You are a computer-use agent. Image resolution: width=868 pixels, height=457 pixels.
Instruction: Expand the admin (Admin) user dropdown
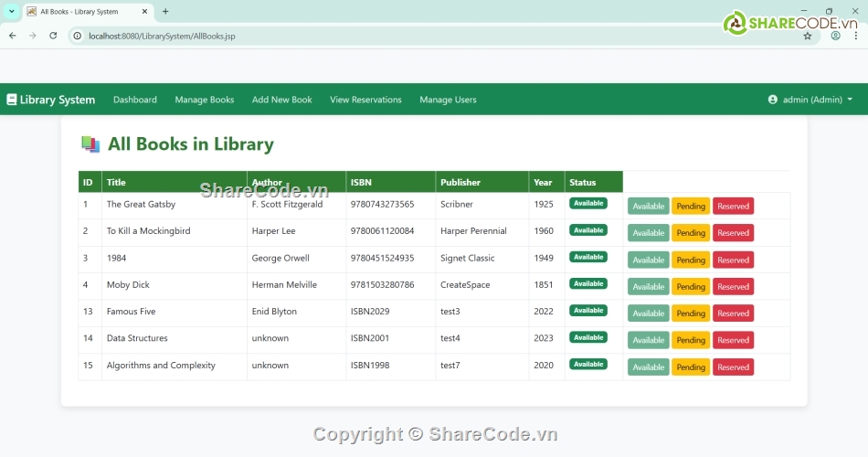tap(810, 100)
